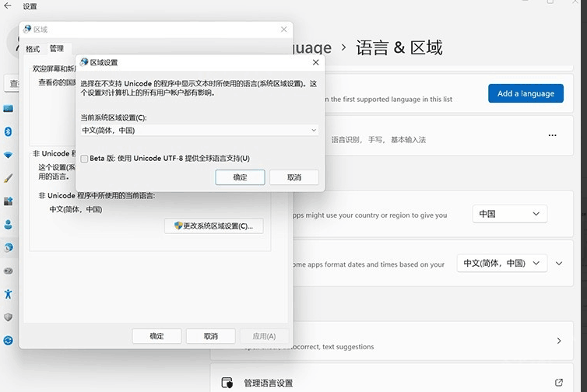Open 管理语言设置 external link

tap(558, 383)
